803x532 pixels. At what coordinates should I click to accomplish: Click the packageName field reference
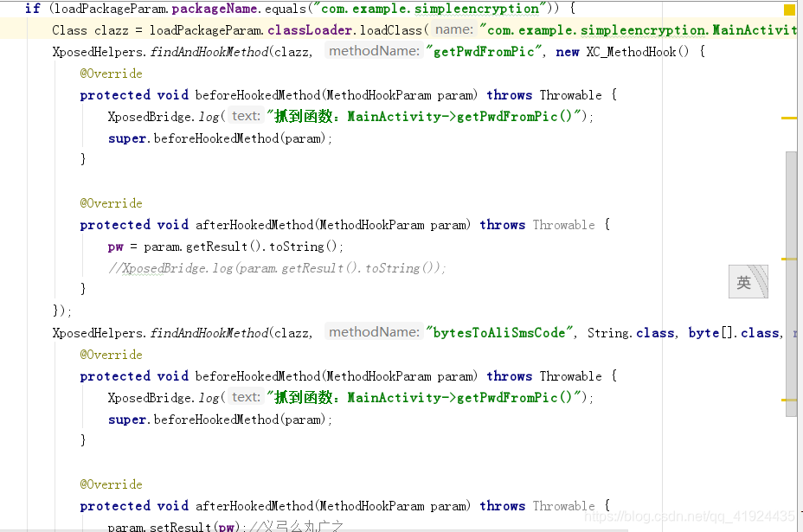214,9
